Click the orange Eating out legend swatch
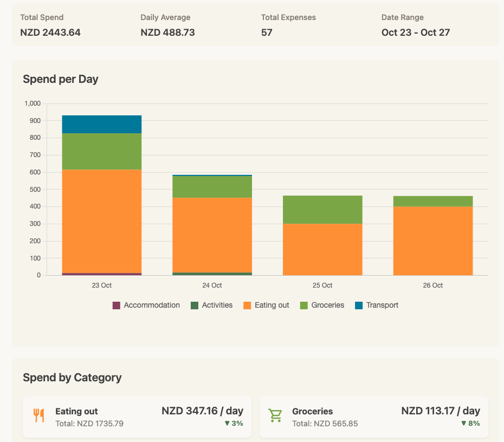 click(x=247, y=305)
